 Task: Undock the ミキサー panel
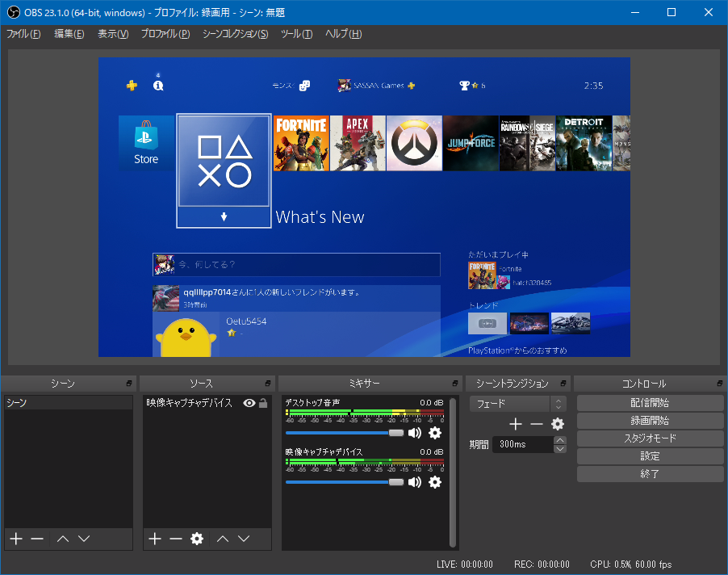click(455, 383)
